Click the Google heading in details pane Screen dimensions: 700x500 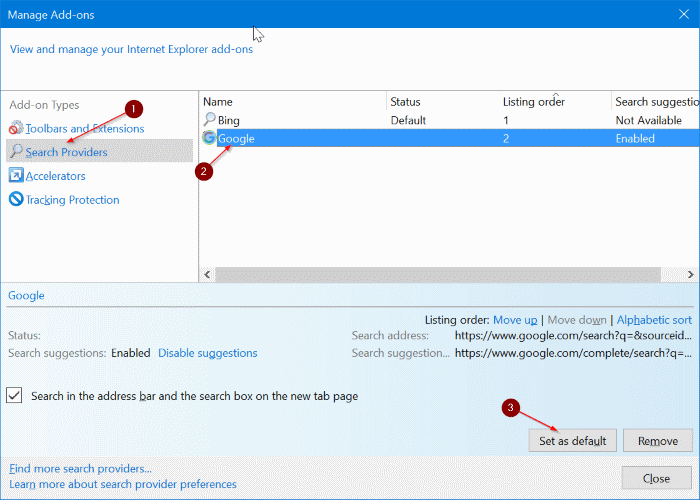click(x=26, y=296)
